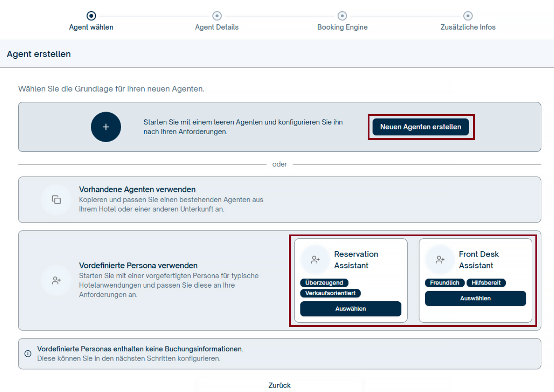Select the Vorhandene Agenten verwenden title
554x392 pixels.
point(137,189)
